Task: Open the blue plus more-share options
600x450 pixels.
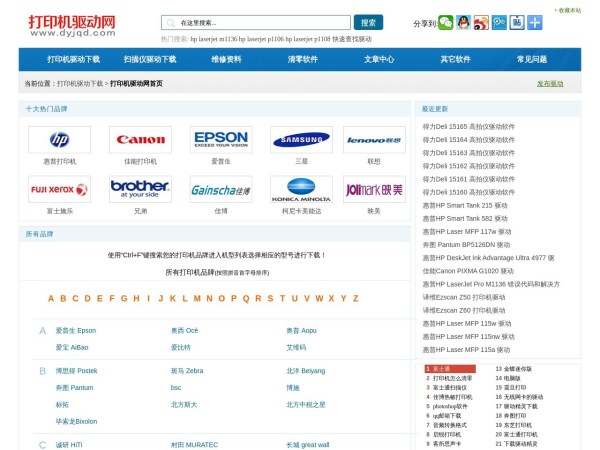Action: [x=535, y=22]
